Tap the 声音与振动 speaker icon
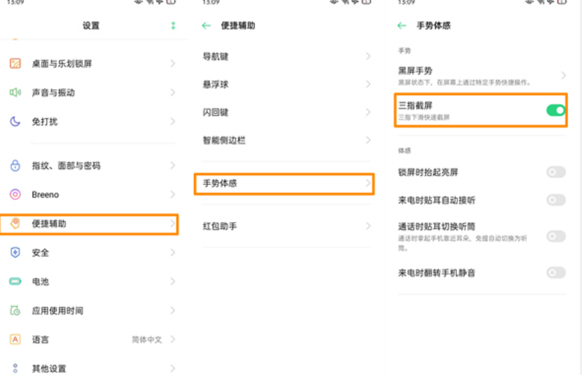Image resolution: width=588 pixels, height=375 pixels. click(x=15, y=92)
